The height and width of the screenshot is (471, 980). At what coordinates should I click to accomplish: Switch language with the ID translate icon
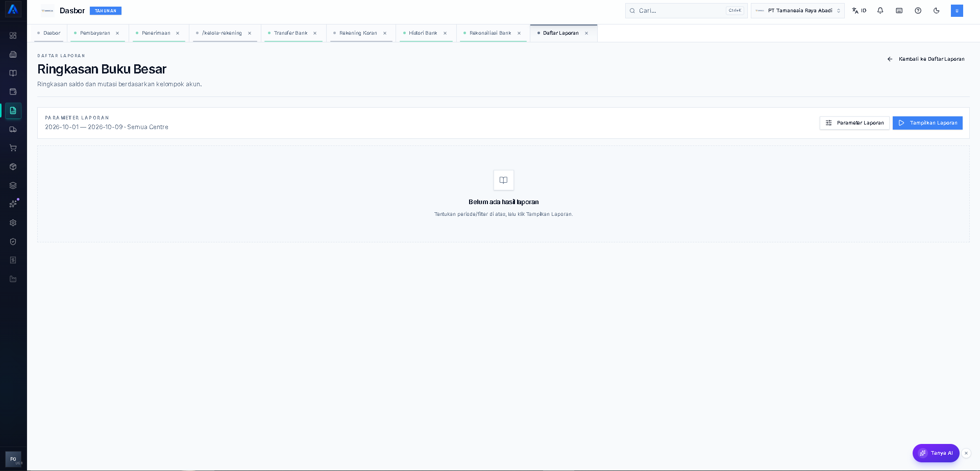click(859, 11)
